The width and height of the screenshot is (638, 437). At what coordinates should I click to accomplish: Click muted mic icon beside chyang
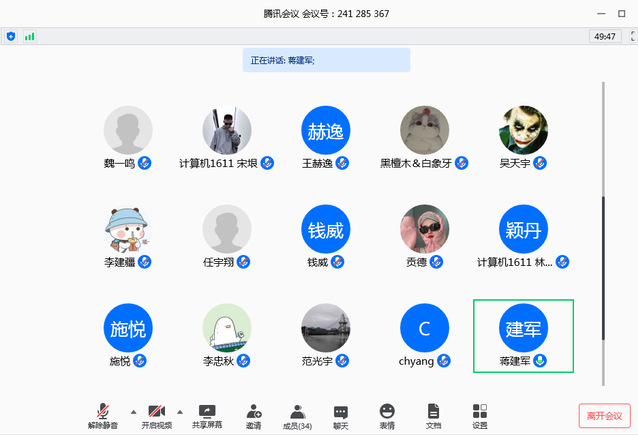click(444, 361)
